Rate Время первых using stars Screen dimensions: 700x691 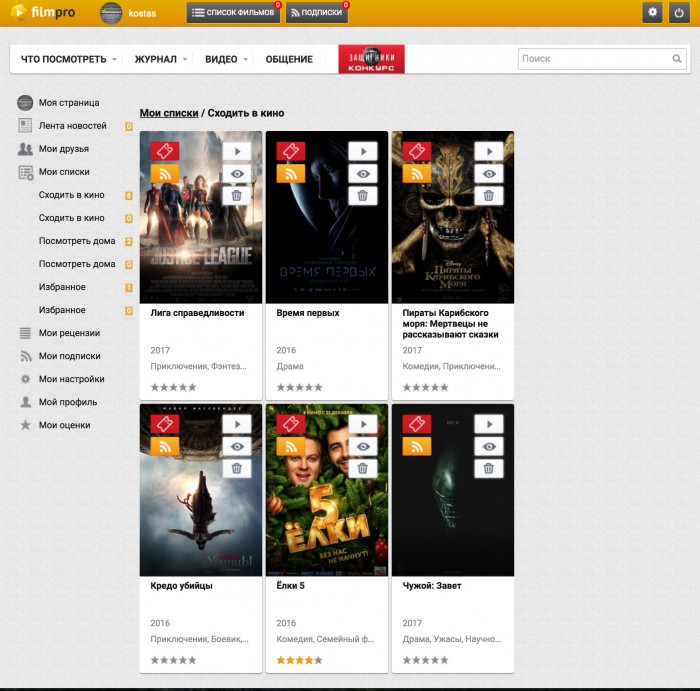tap(299, 387)
